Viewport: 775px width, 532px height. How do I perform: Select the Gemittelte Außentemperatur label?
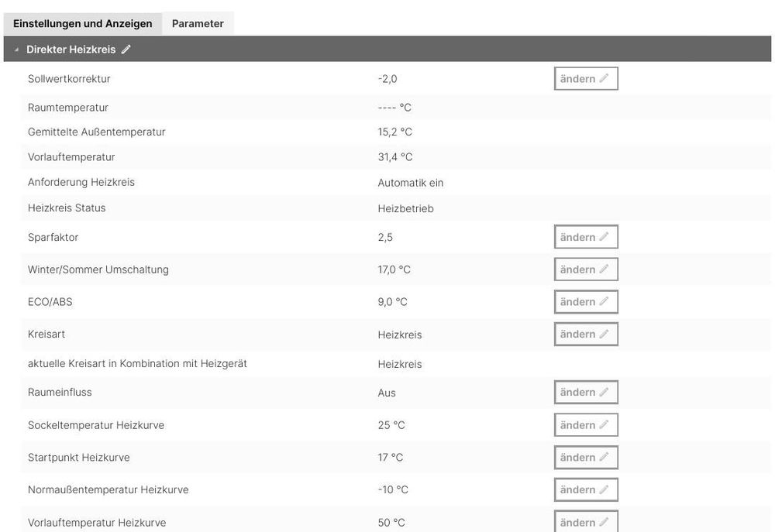coord(96,132)
